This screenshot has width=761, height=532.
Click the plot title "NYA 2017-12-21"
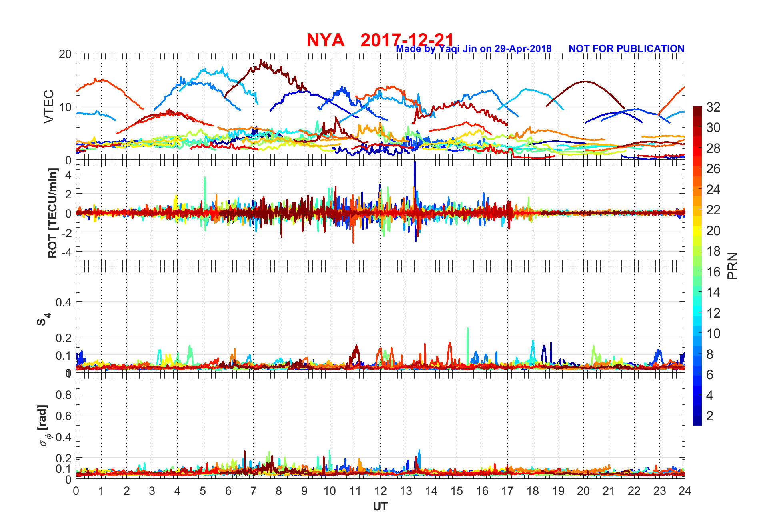tap(380, 40)
